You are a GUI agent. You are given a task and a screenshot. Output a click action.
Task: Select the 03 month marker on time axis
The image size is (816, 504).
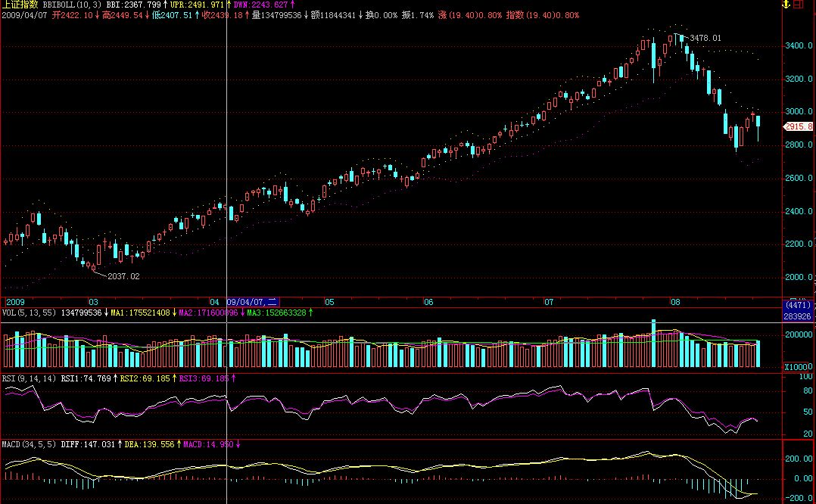[x=92, y=302]
